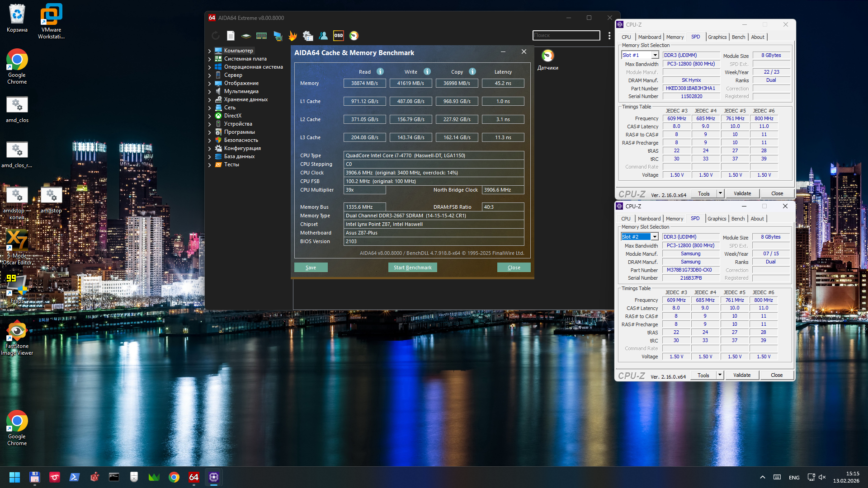Open the Slot #2 memory slot dropdown
Image resolution: width=868 pixels, height=488 pixels.
[x=654, y=237]
